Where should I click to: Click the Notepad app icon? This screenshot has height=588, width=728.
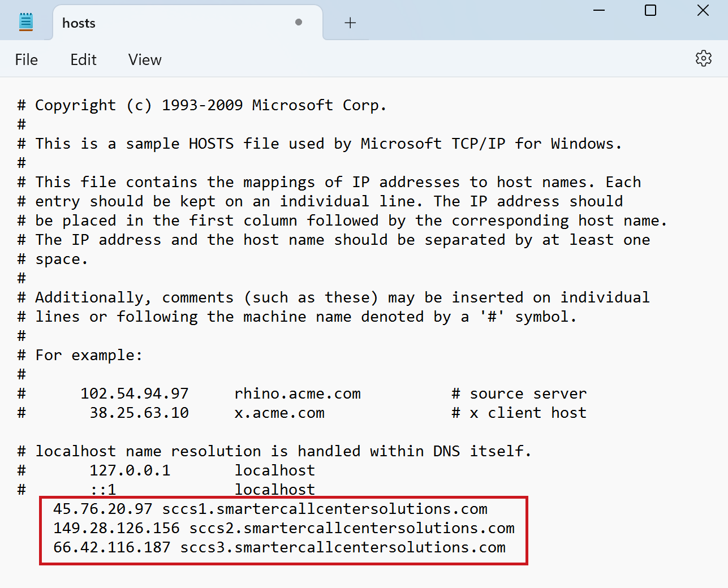click(x=26, y=22)
